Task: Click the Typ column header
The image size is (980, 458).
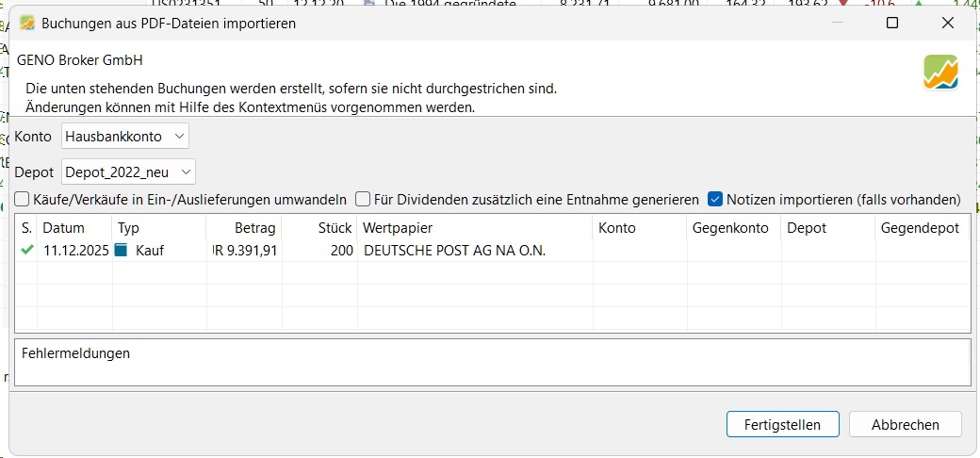Action: 128,228
